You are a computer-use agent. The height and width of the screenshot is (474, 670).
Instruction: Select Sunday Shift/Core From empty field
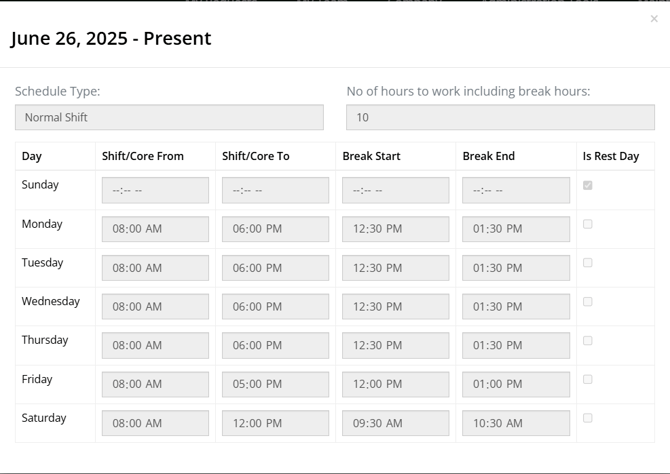click(x=155, y=190)
